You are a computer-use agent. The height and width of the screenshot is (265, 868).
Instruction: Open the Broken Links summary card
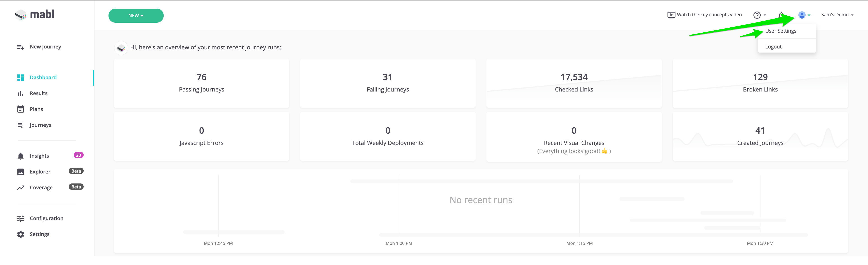click(760, 83)
